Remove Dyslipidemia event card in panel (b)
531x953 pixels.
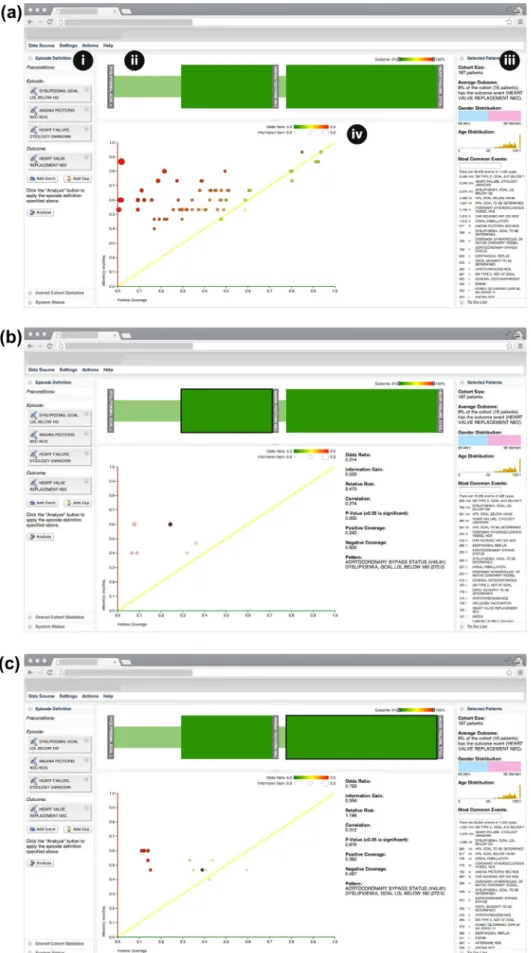click(x=86, y=413)
